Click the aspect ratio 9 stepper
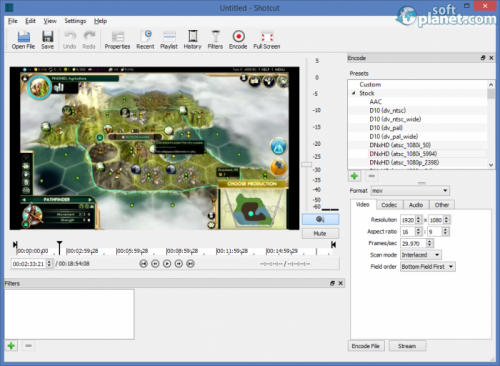This screenshot has height=366, width=500. coord(446,231)
